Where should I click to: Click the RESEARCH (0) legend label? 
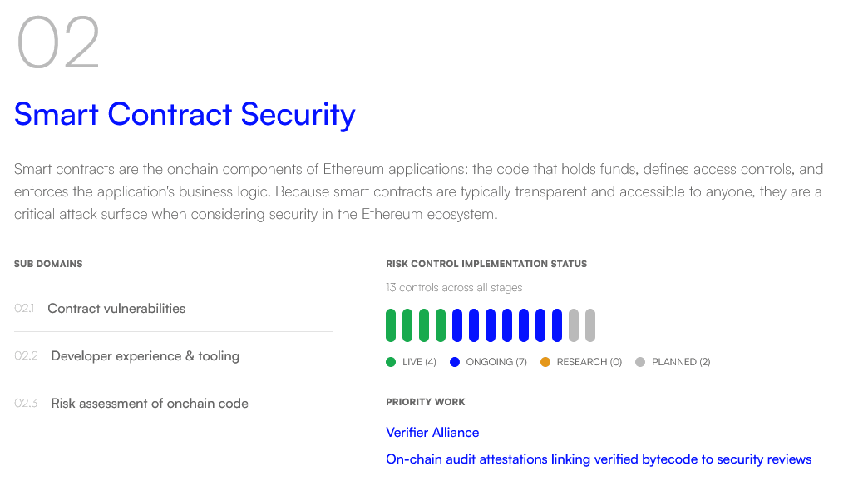[589, 362]
